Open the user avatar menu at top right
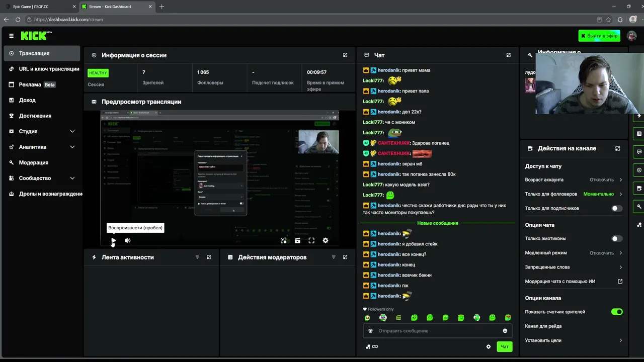Image resolution: width=644 pixels, height=362 pixels. [x=631, y=36]
